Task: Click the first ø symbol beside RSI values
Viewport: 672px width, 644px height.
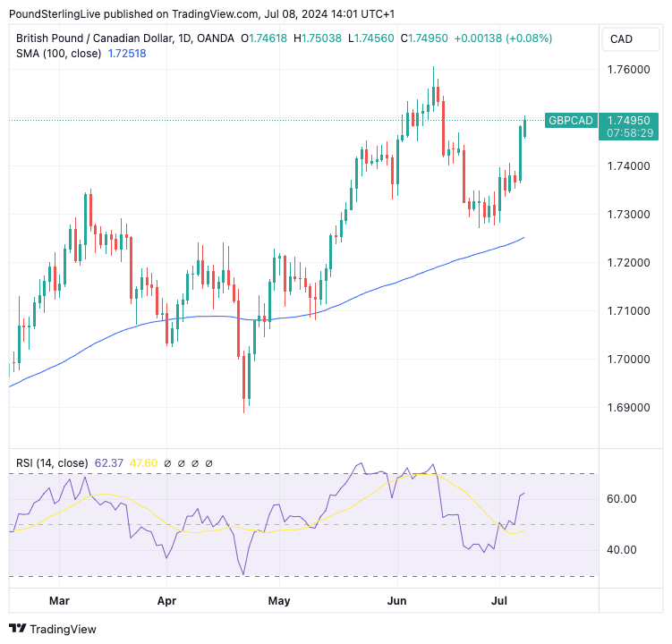Action: [169, 463]
